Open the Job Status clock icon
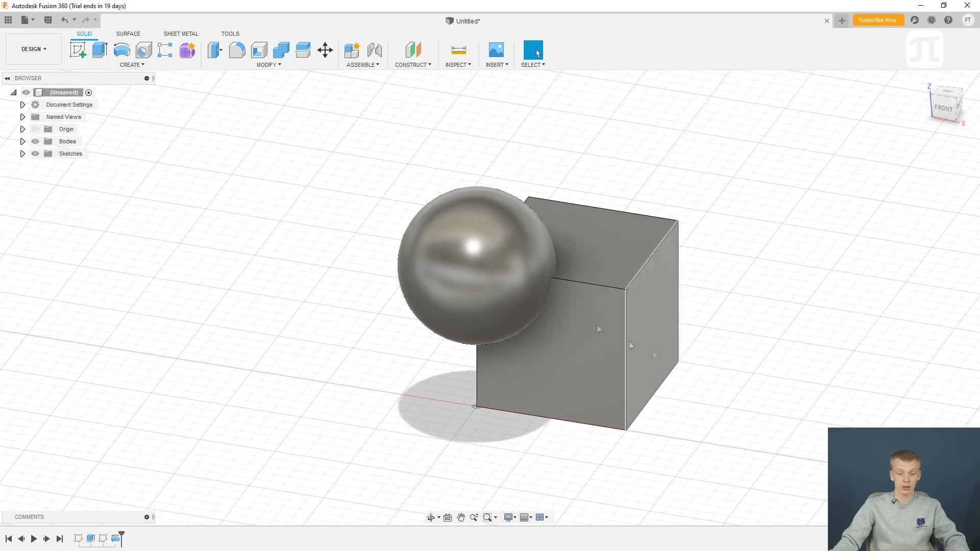The height and width of the screenshot is (551, 980). click(932, 20)
